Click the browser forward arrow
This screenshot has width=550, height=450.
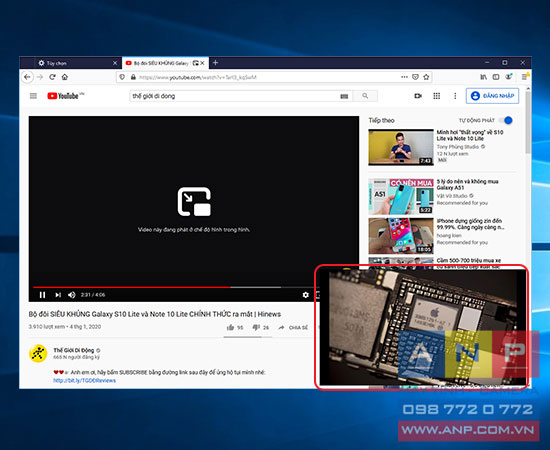(x=40, y=77)
